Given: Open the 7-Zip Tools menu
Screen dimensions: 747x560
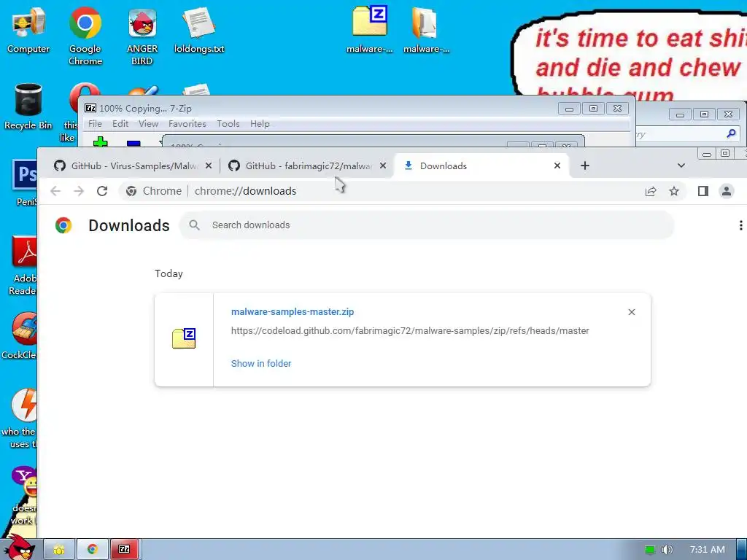Looking at the screenshot, I should (x=228, y=124).
